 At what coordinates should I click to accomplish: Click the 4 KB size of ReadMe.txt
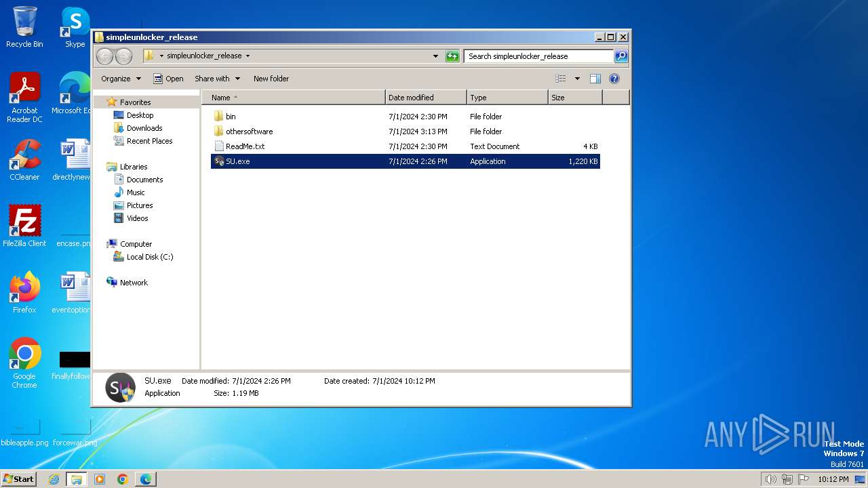pos(590,146)
